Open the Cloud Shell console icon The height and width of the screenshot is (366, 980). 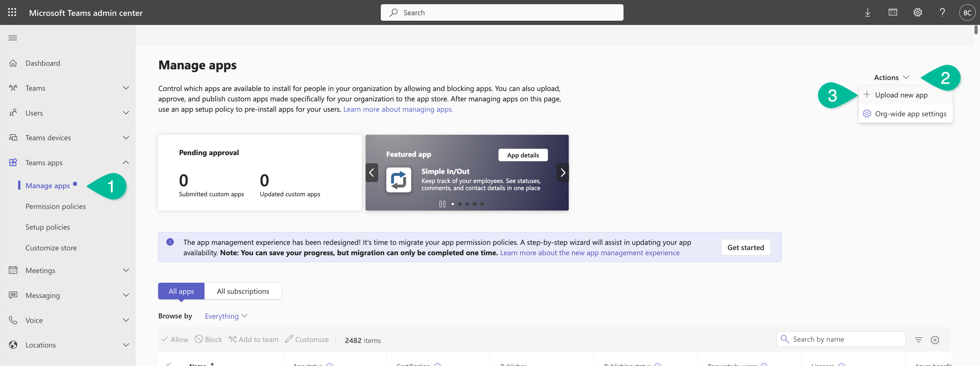(892, 13)
